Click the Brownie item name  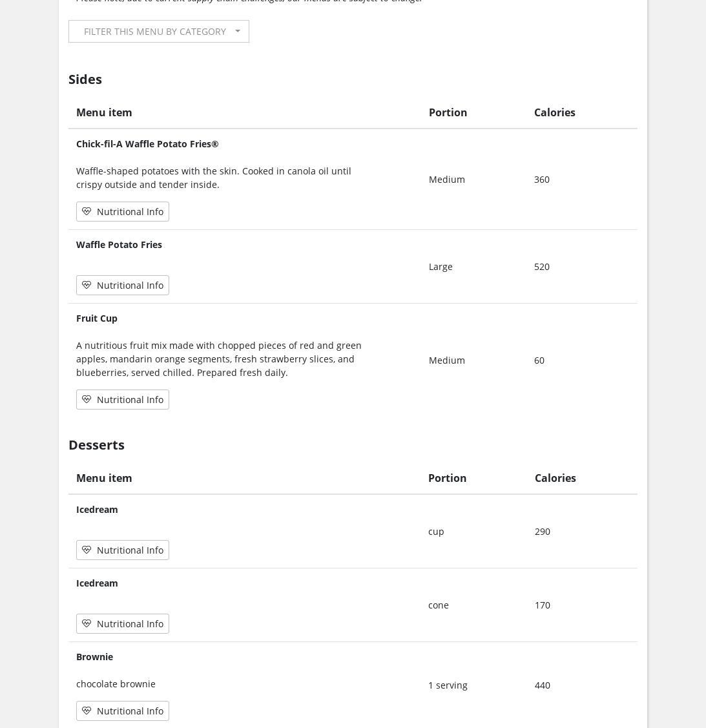tap(94, 657)
